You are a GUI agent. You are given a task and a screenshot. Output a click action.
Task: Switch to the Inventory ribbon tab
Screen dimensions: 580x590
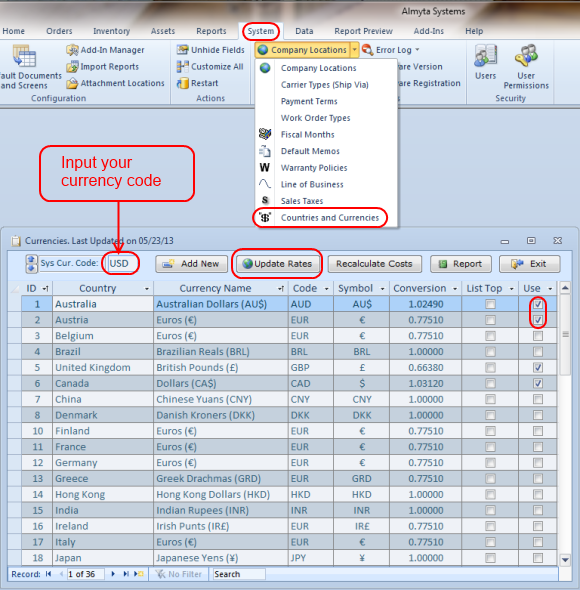coord(111,31)
